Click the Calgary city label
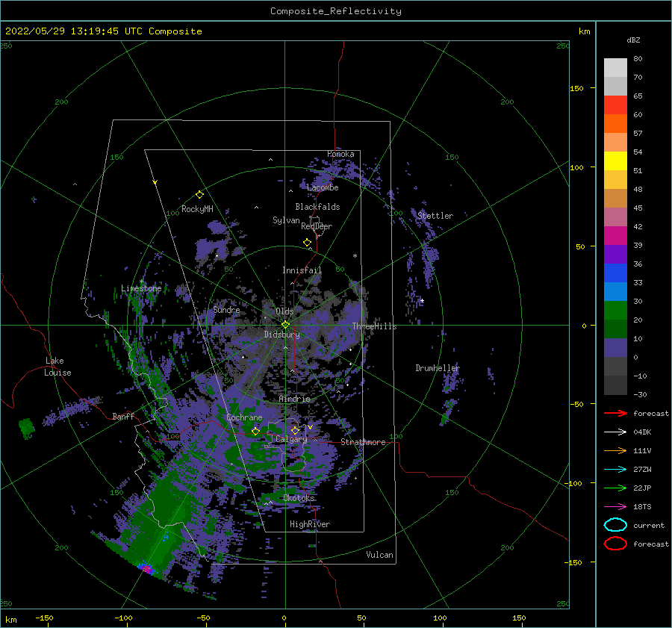The image size is (672, 628). click(291, 439)
